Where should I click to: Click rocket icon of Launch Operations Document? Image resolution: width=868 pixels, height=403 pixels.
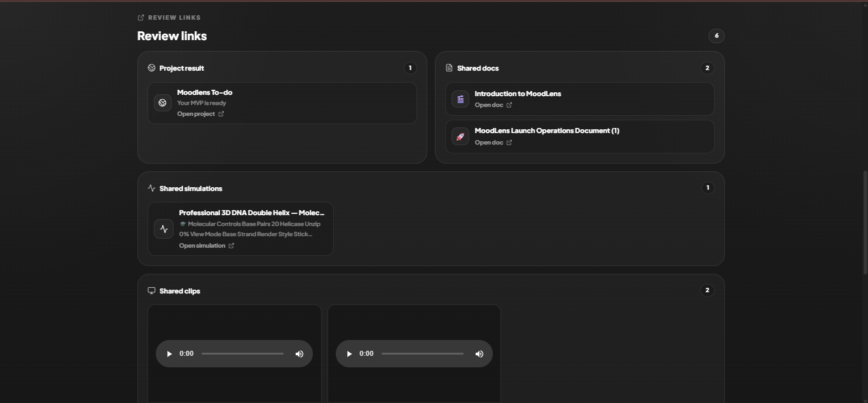(x=460, y=136)
